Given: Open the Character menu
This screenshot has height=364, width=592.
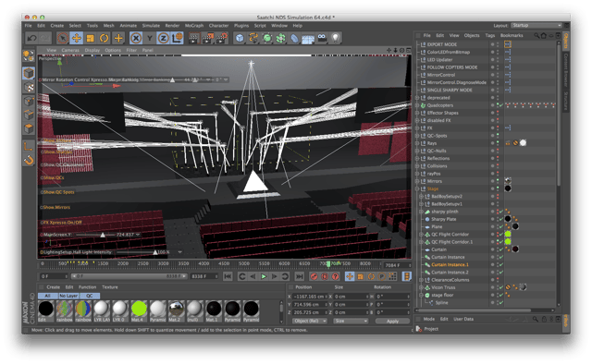Looking at the screenshot, I should [218, 26].
